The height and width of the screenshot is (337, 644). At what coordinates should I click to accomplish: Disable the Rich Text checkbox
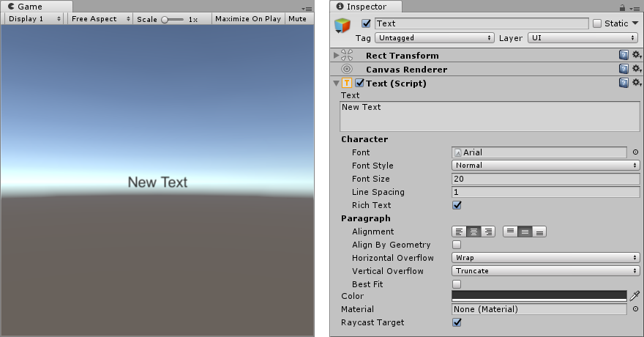pos(457,205)
